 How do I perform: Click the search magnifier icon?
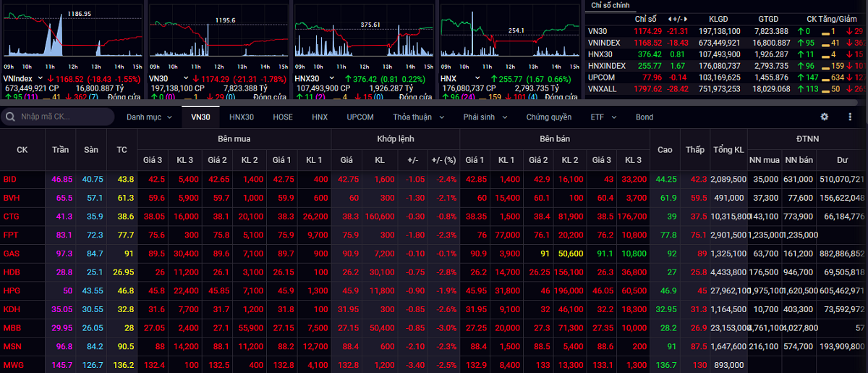click(11, 117)
